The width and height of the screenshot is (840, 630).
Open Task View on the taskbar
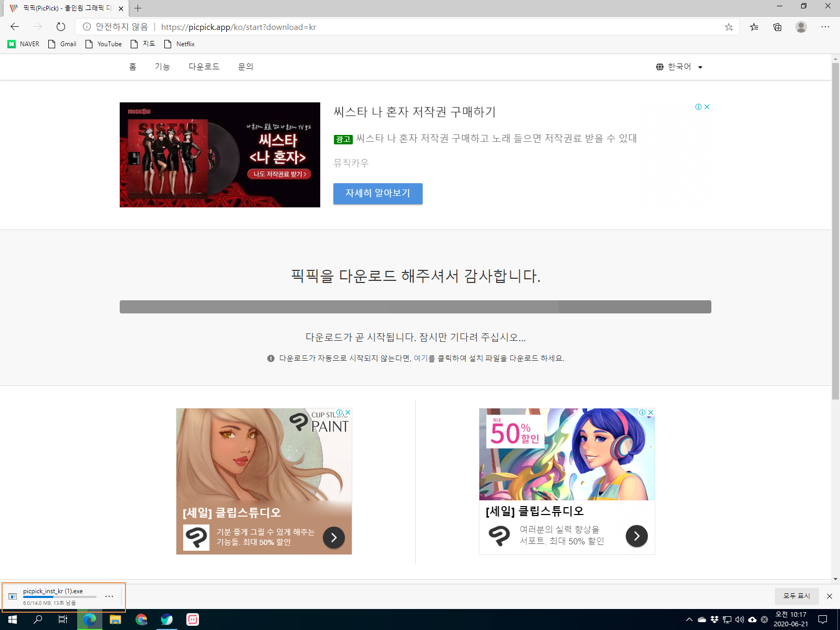pyautogui.click(x=63, y=619)
